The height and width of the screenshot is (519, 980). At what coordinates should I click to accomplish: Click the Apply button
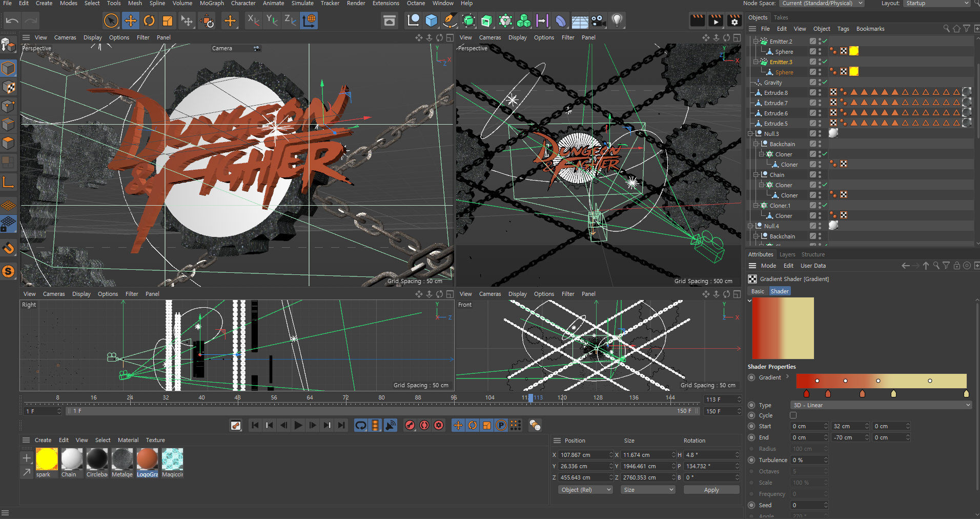point(711,490)
